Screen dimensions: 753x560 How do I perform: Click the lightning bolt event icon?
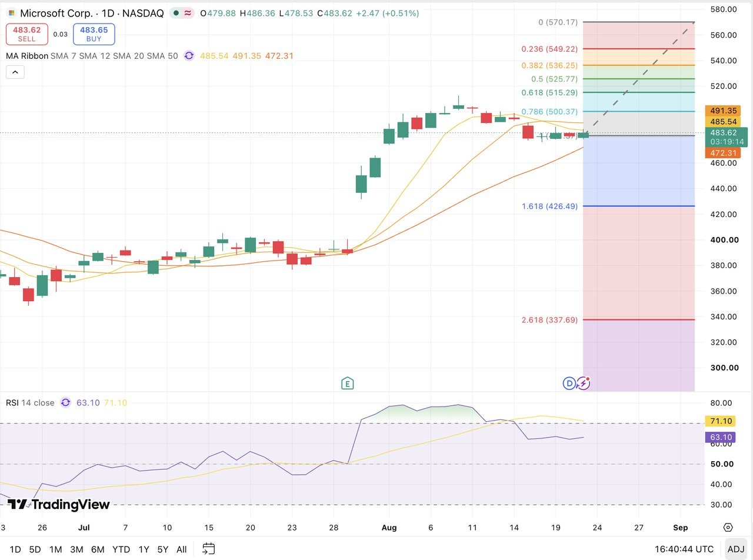[x=583, y=384]
